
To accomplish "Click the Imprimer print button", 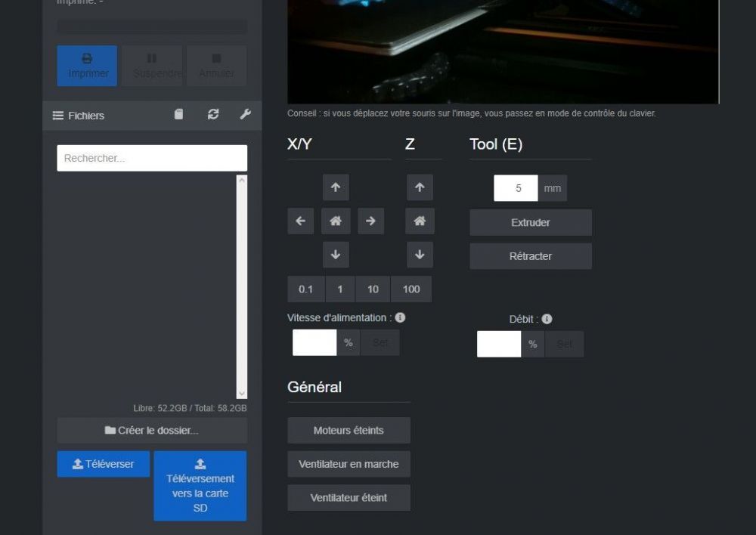I will [x=87, y=66].
